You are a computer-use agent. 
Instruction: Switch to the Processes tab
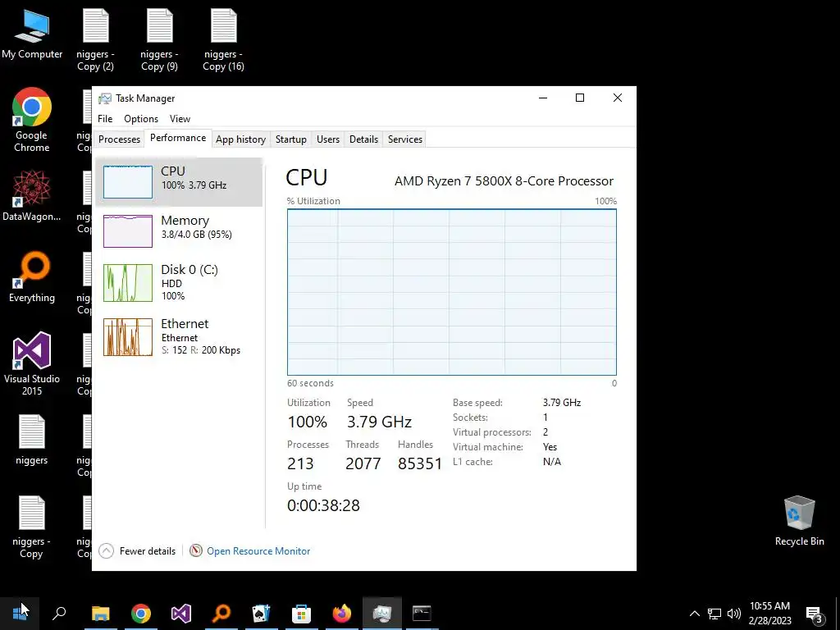[119, 139]
